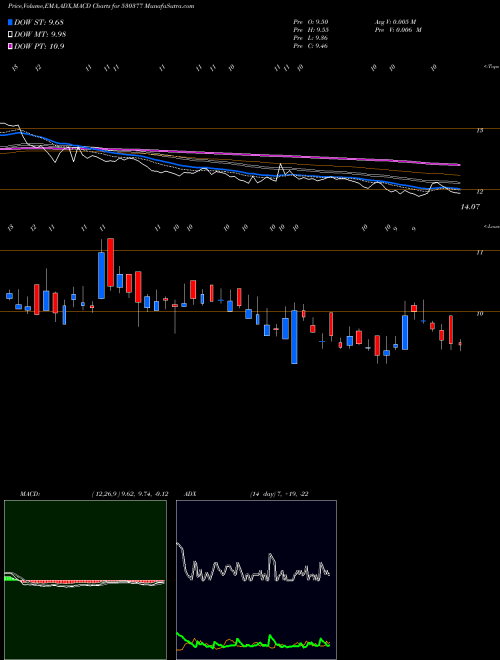
Task: Click the 12 price axis label
Action: tap(479, 192)
